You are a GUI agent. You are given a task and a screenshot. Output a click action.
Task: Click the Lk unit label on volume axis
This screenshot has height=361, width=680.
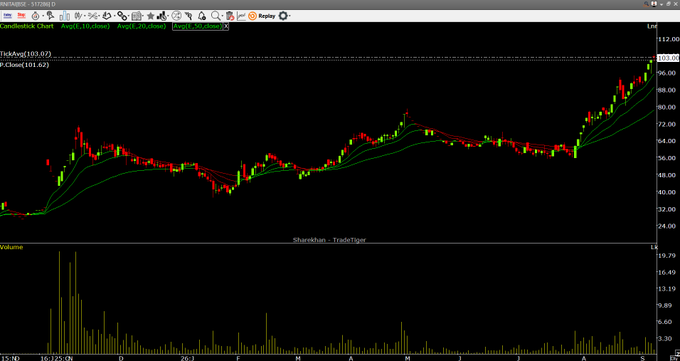click(x=654, y=247)
